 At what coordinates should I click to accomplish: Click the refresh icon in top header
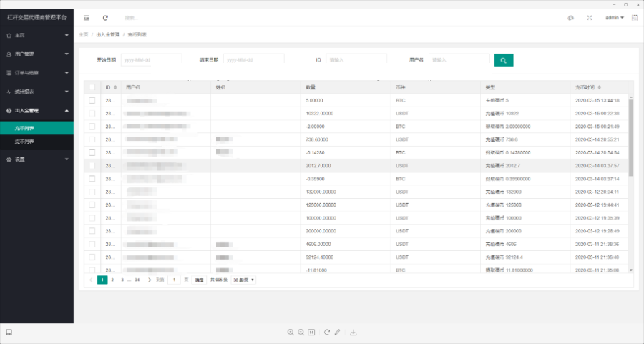pyautogui.click(x=106, y=17)
